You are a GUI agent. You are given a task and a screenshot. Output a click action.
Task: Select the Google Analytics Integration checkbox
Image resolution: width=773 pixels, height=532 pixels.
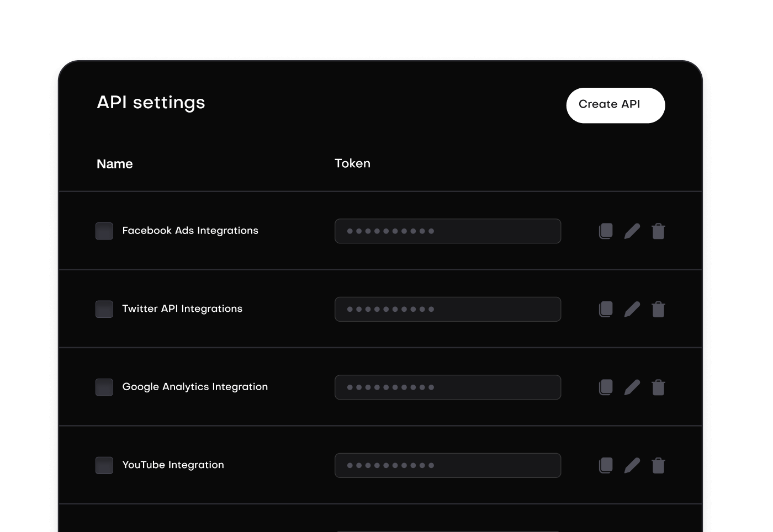[104, 387]
